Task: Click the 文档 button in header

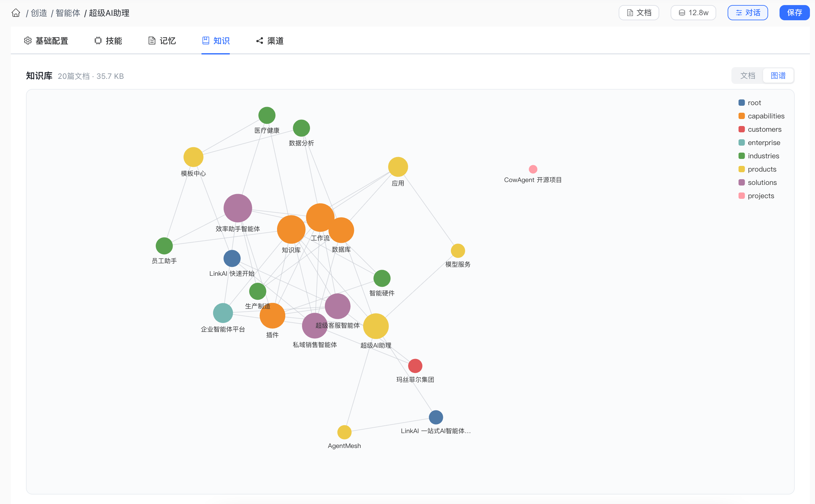Action: coord(638,13)
